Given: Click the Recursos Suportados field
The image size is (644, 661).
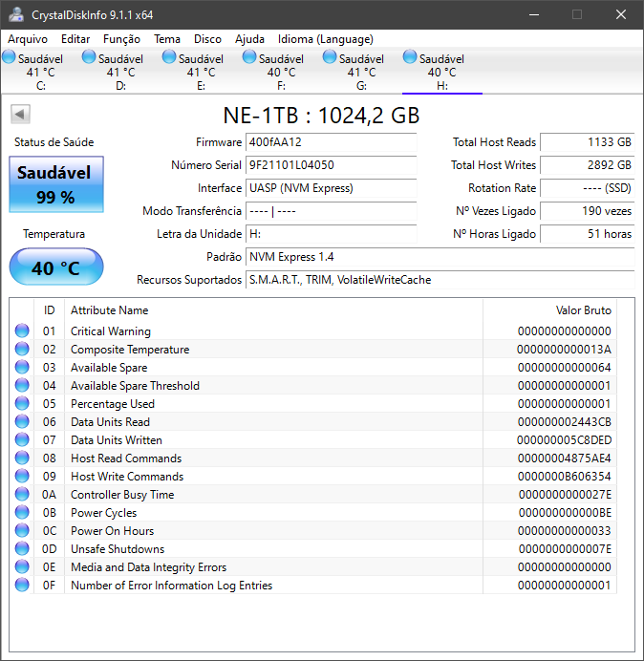Looking at the screenshot, I should coord(440,280).
